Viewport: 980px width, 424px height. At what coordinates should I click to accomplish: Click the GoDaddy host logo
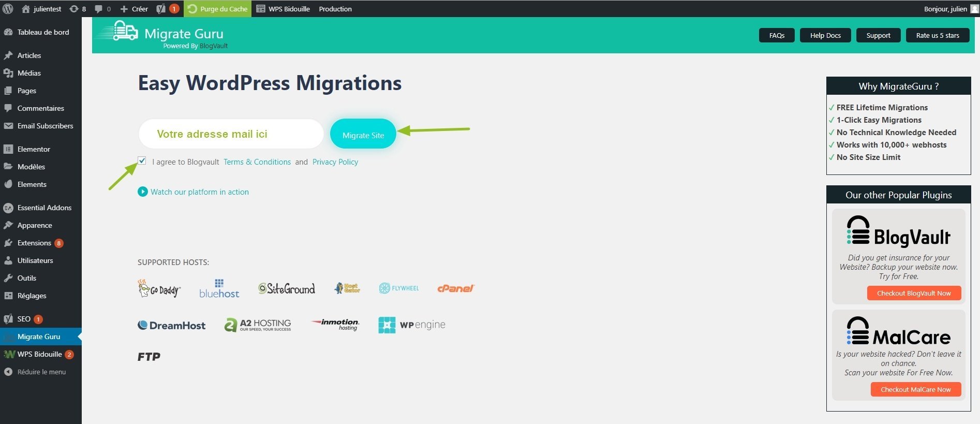pyautogui.click(x=159, y=288)
